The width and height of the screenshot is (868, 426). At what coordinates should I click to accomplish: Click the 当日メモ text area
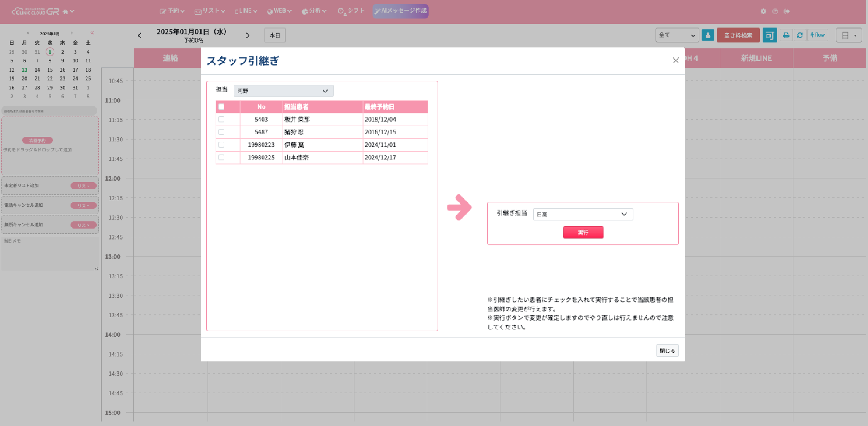pyautogui.click(x=50, y=255)
